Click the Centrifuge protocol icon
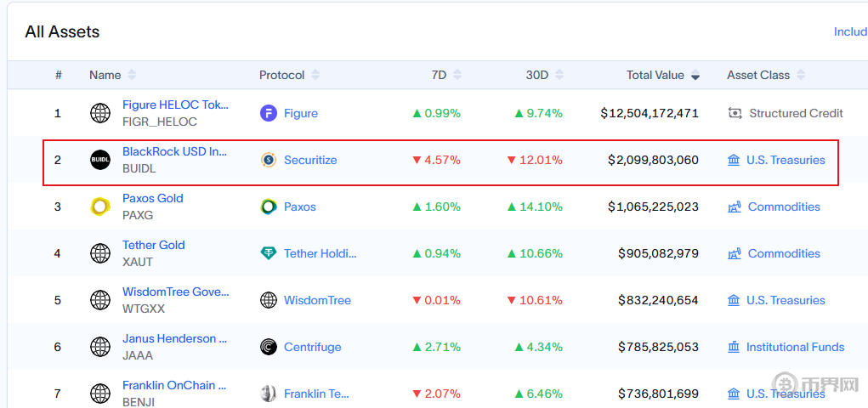868x408 pixels. tap(269, 347)
